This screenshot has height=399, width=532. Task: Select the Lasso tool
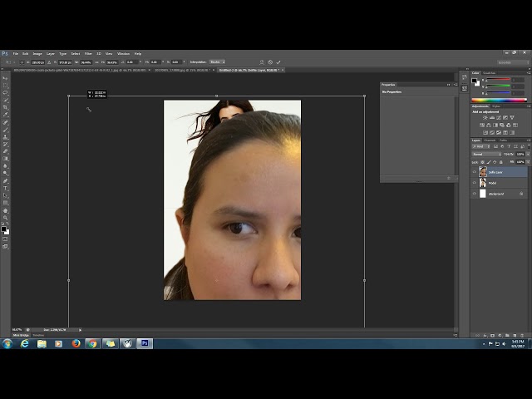tap(5, 92)
